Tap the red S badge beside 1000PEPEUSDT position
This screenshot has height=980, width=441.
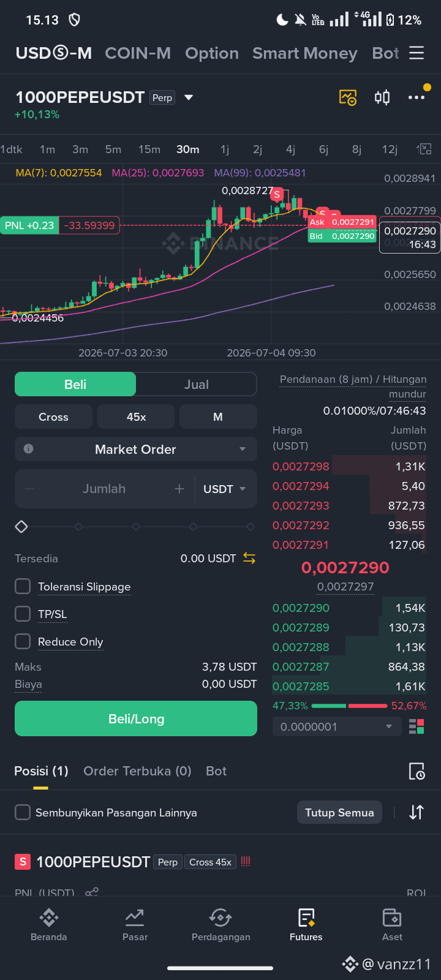(x=23, y=862)
